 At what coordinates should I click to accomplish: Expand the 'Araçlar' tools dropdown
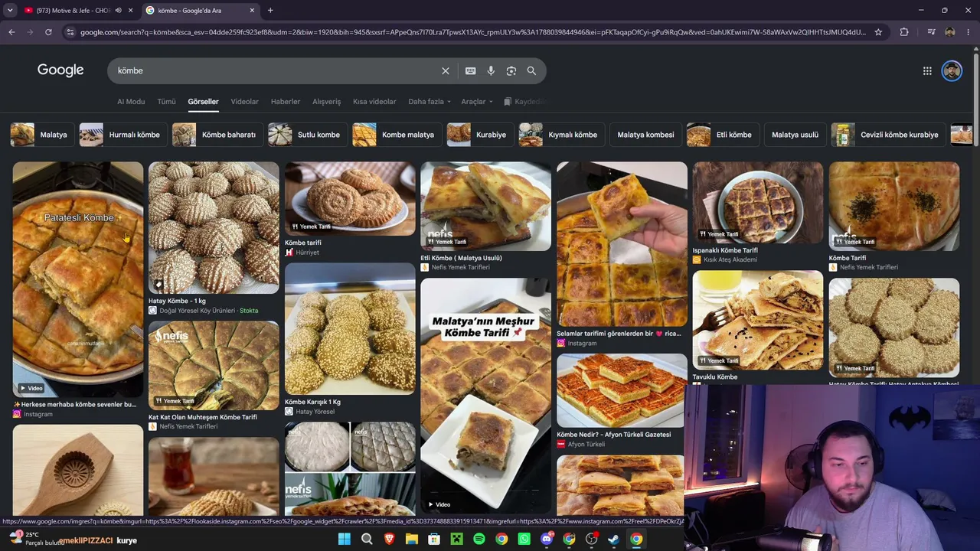[x=476, y=102]
